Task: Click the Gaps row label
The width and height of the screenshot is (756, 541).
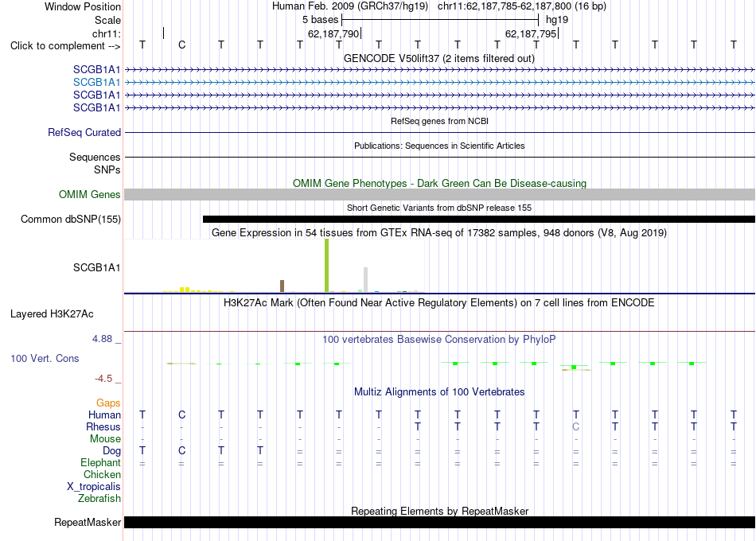Action: (108, 403)
